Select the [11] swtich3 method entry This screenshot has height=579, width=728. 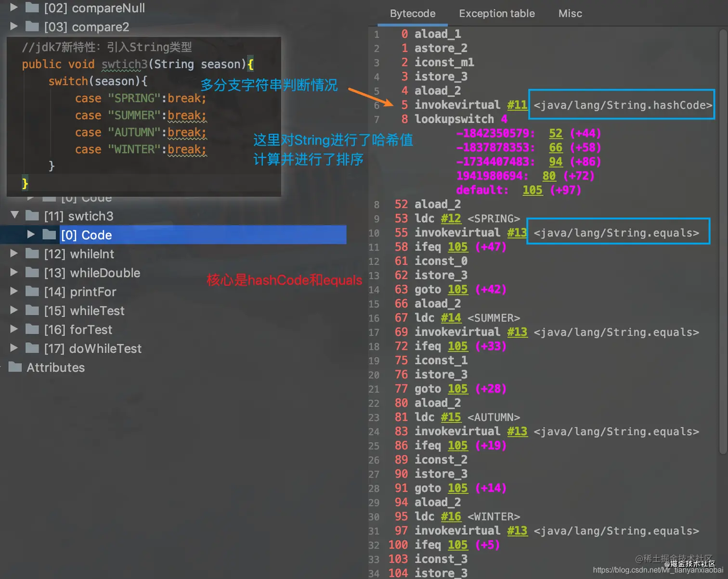click(78, 216)
